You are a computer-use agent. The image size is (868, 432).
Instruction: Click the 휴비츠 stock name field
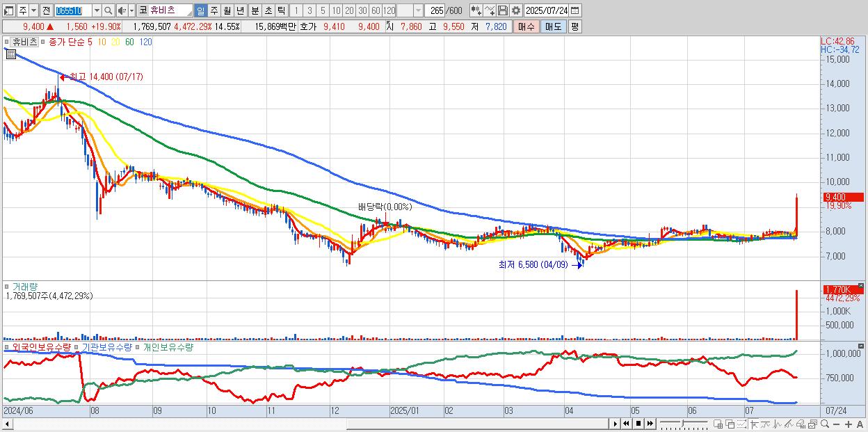[x=170, y=10]
